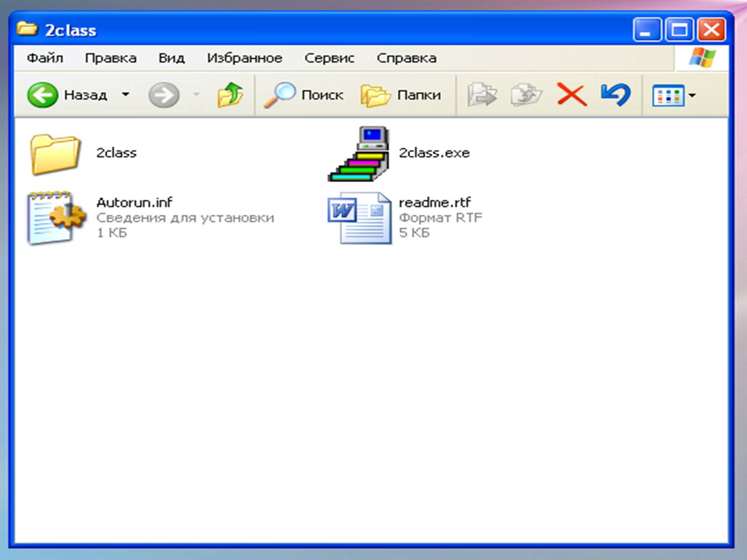Click the Folders pane folder icon
This screenshot has height=560, width=747.
(376, 95)
